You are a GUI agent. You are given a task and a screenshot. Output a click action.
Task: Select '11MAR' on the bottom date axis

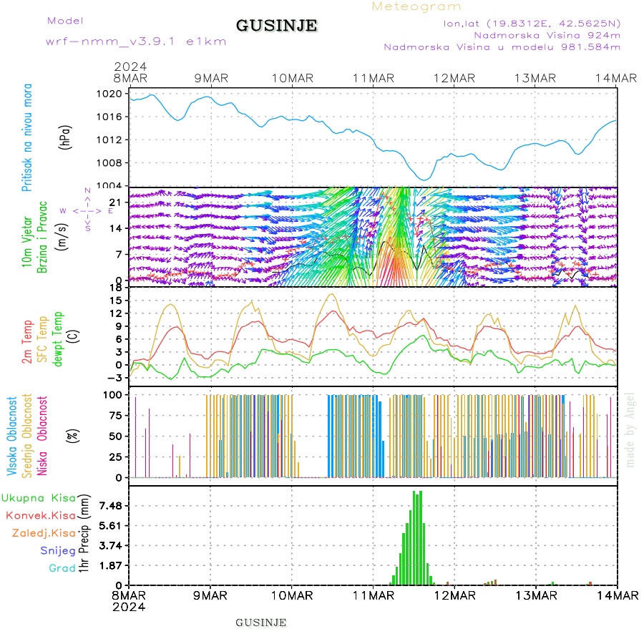(374, 595)
